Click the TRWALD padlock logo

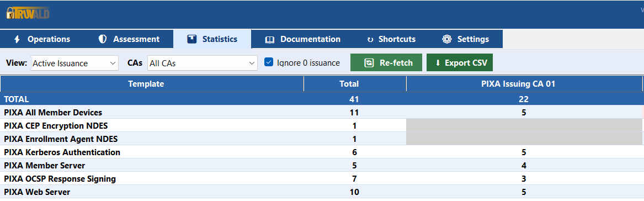click(28, 14)
